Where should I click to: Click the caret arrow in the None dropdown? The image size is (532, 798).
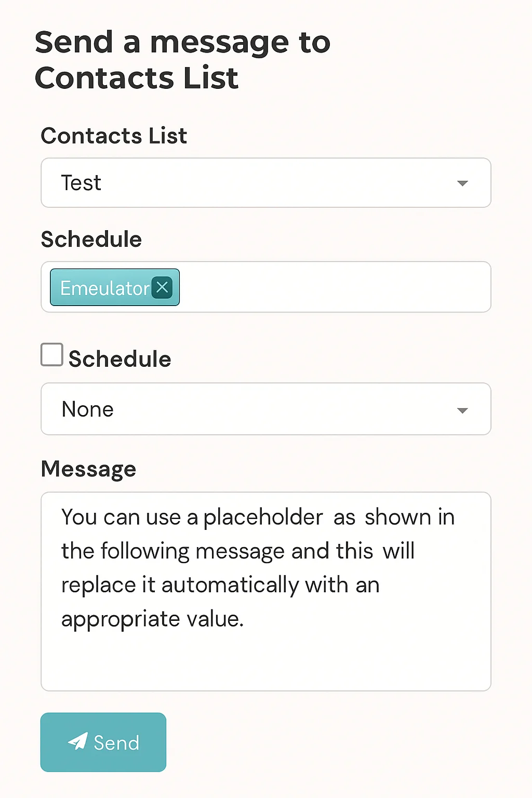[x=462, y=410]
